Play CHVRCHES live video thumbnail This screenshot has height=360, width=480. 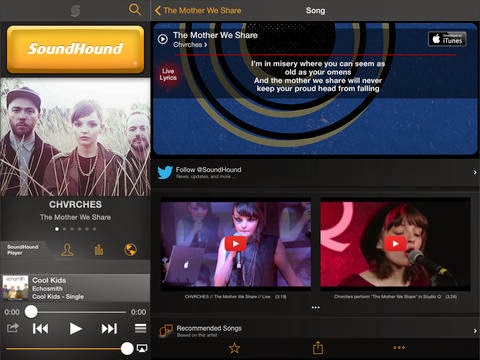coord(236,244)
